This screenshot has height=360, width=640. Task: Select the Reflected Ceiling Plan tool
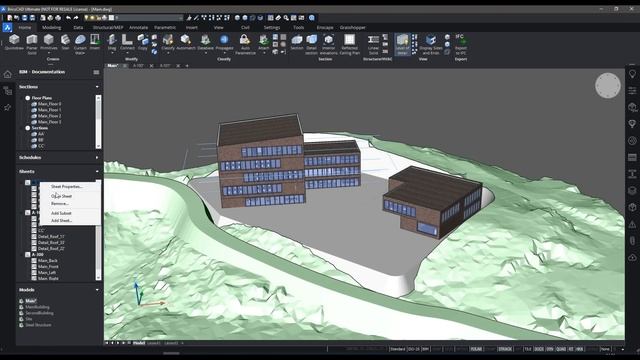click(350, 44)
